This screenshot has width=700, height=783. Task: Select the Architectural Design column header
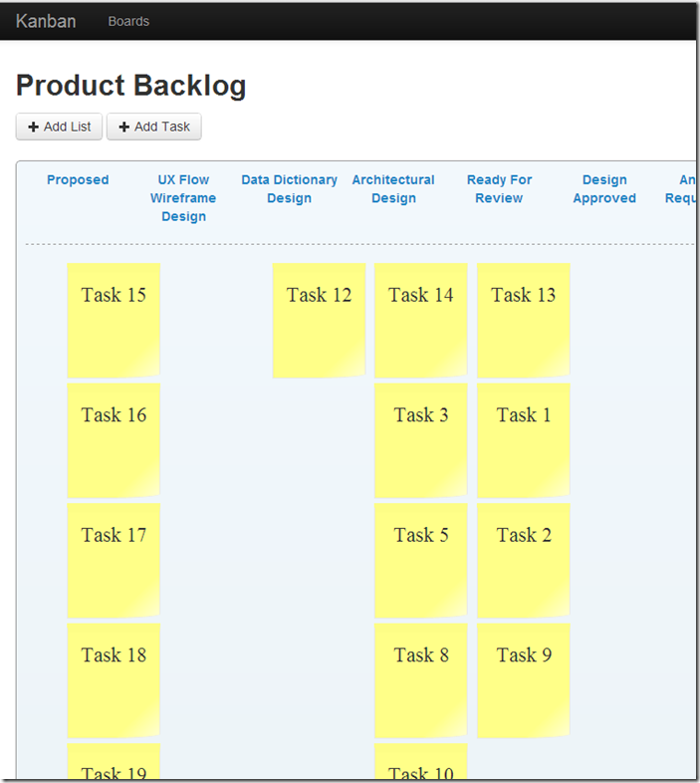(x=393, y=188)
